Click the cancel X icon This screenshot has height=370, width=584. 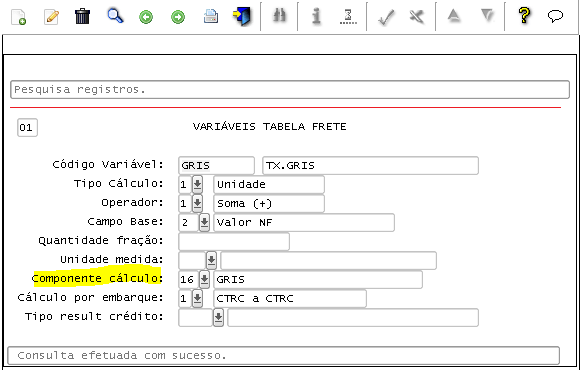coord(416,16)
